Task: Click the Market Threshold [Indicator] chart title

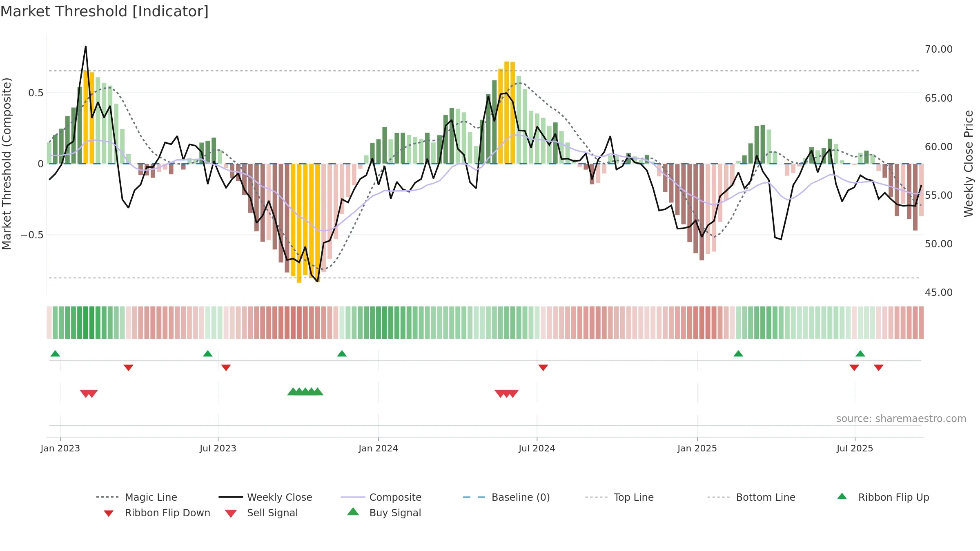Action: pyautogui.click(x=105, y=11)
